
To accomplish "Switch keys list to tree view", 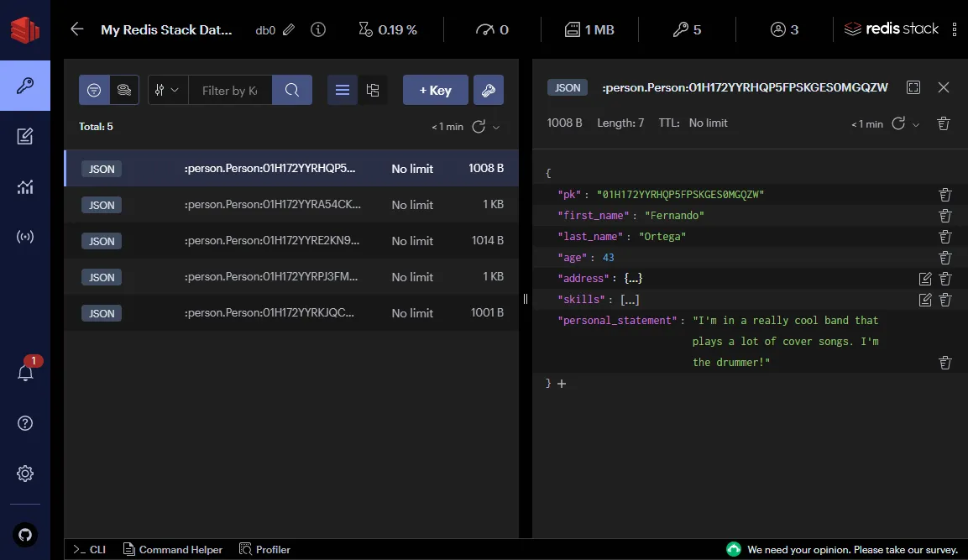I will (373, 90).
